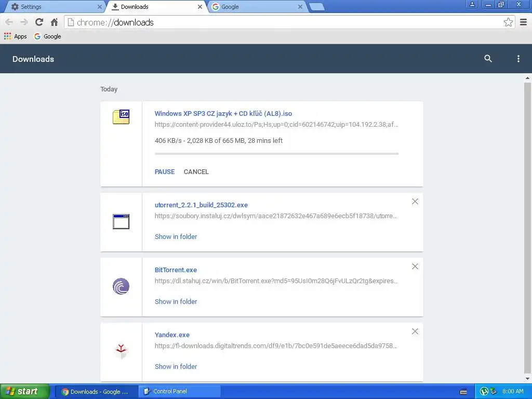Show BitTorrent.exe in folder
The image size is (532, 399).
coord(176,302)
